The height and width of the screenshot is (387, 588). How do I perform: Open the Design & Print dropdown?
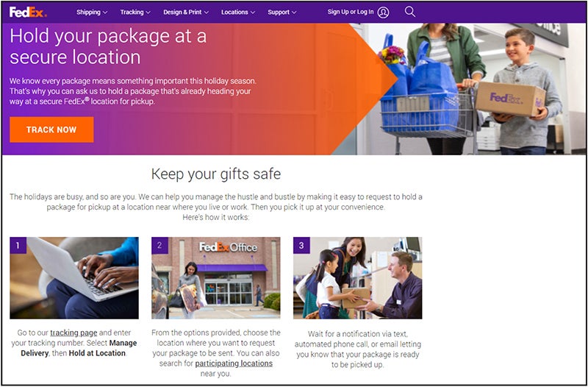[186, 12]
